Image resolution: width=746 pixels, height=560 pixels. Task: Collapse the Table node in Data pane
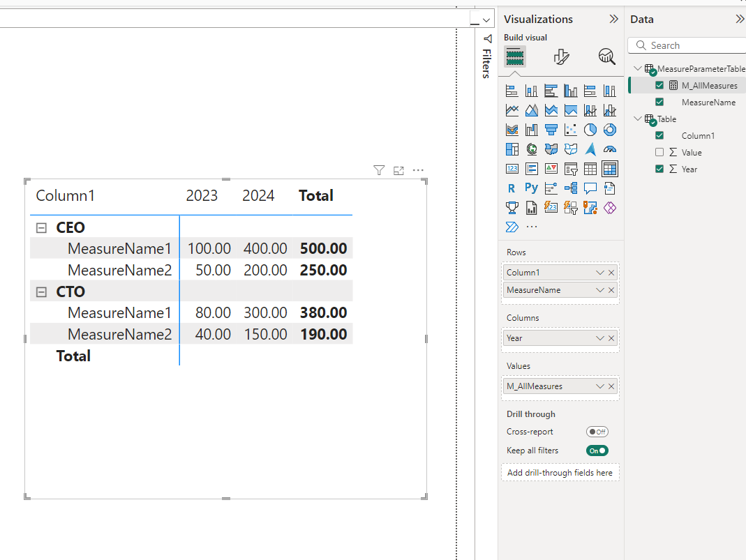click(x=638, y=119)
